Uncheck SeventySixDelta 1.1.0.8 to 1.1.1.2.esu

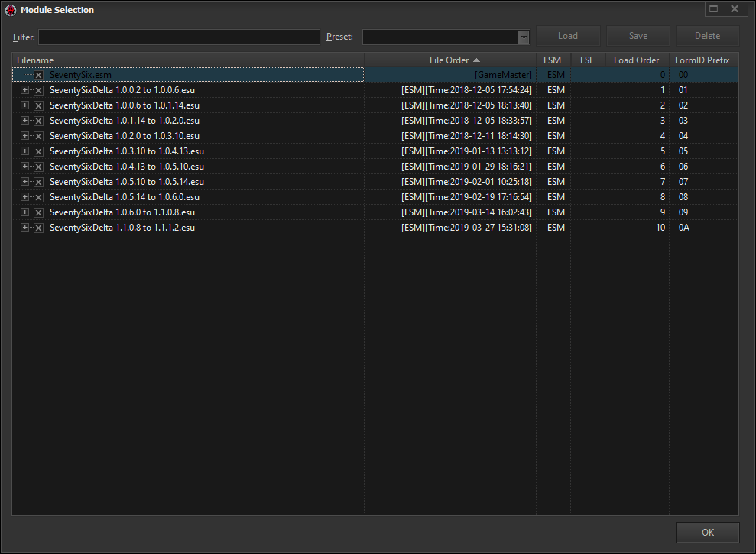coord(38,227)
